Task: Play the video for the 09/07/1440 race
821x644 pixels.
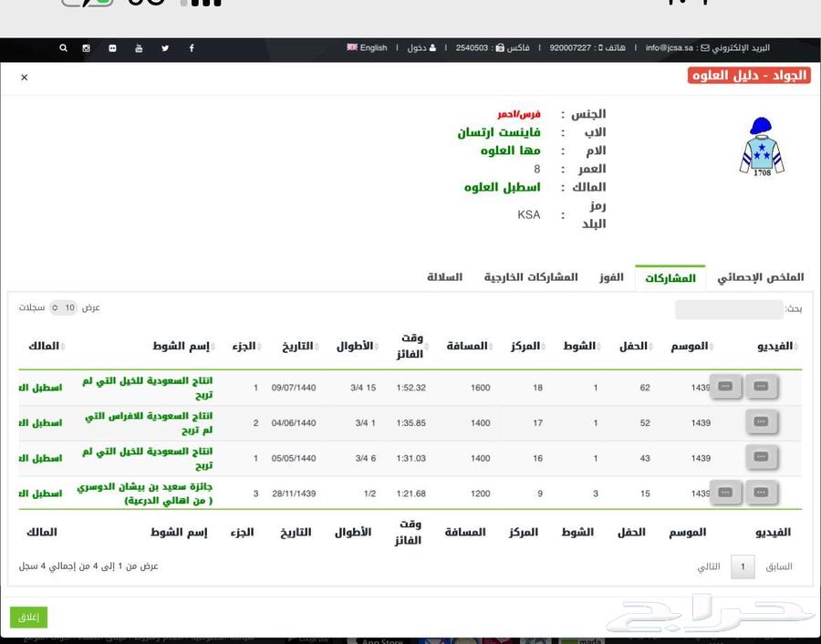Action: point(762,387)
